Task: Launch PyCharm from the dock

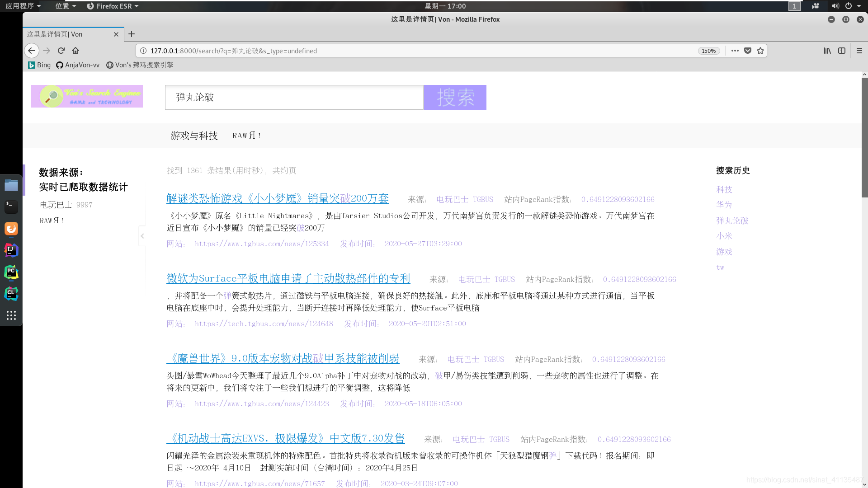Action: click(x=11, y=272)
